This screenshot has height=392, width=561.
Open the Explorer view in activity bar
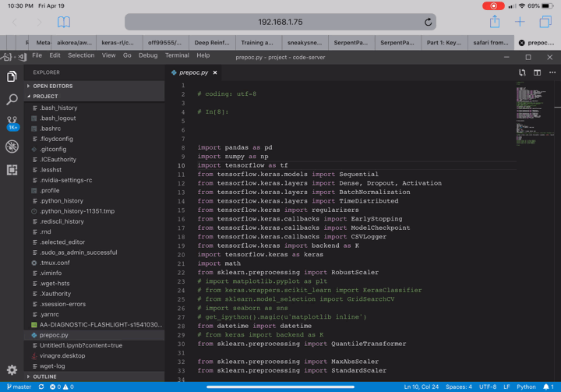tap(12, 76)
